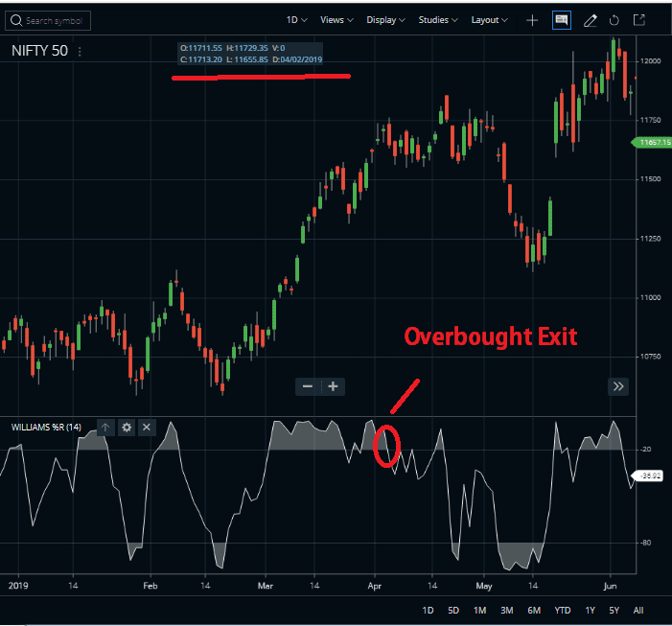Select the All range
The image size is (672, 626).
click(x=638, y=610)
